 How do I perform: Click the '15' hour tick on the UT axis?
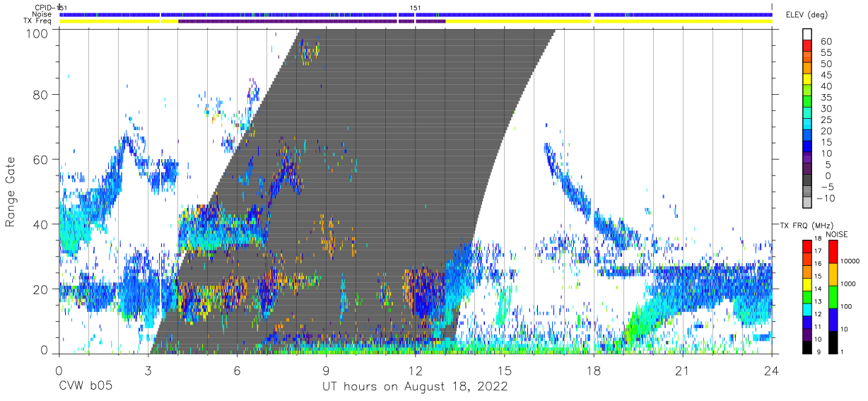tap(505, 371)
